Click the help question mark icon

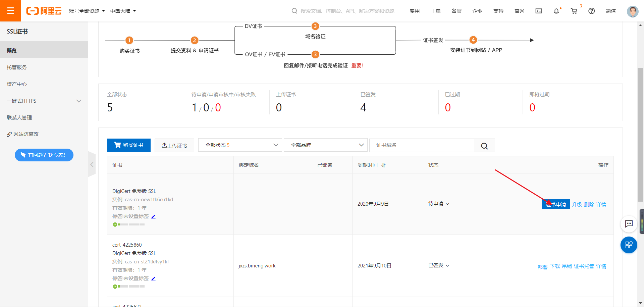[592, 11]
